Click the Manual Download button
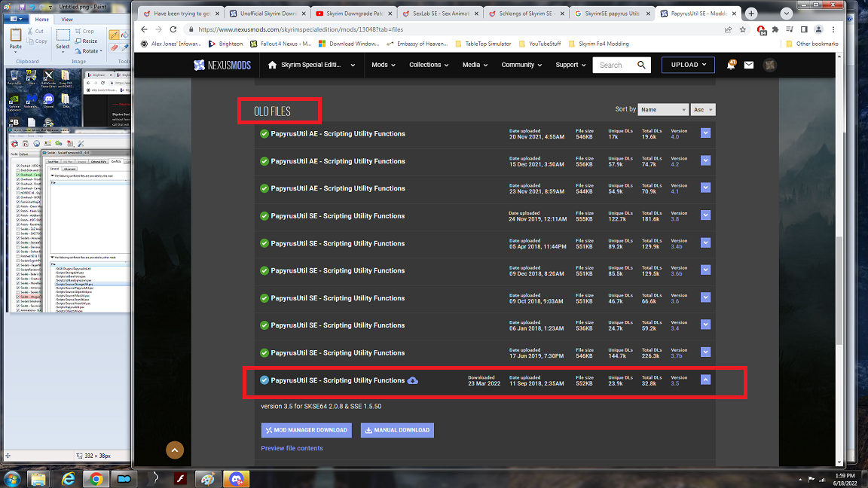The image size is (868, 488). point(397,430)
